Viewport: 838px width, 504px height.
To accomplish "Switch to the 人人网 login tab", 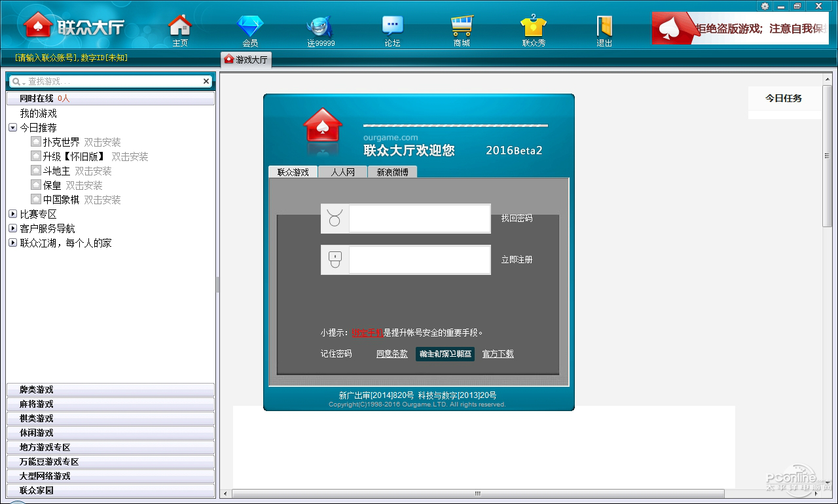I will [342, 172].
